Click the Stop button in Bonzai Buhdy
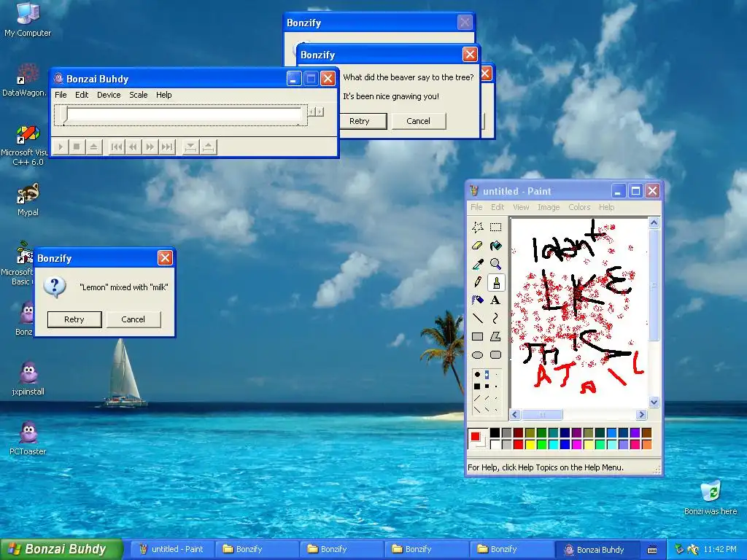747x560 pixels. point(77,147)
